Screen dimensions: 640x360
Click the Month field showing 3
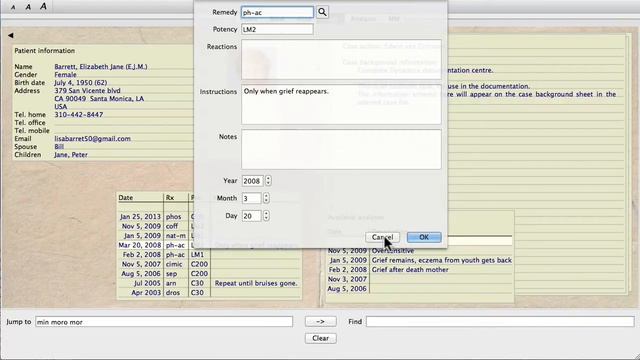pos(251,198)
